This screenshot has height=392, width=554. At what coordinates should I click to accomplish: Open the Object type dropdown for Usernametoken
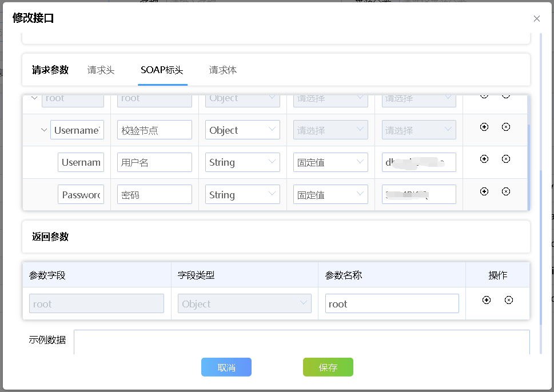pos(242,130)
